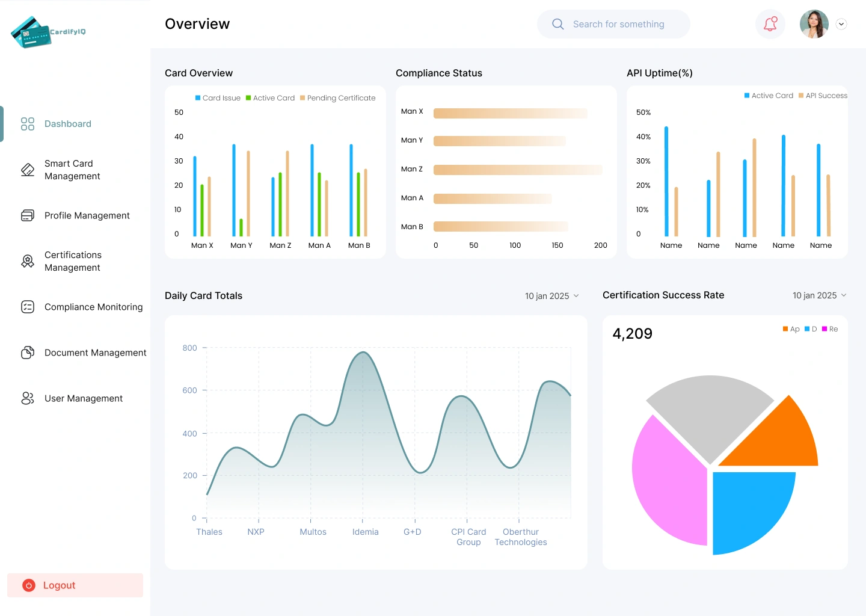The width and height of the screenshot is (866, 616).
Task: Click the Man Y label in Card Overview
Action: click(241, 245)
